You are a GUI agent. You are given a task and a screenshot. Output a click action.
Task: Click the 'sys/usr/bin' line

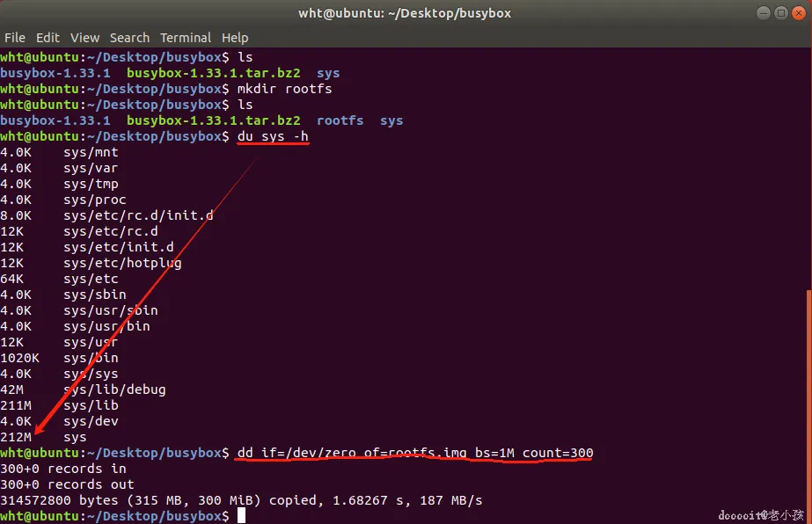click(x=75, y=326)
